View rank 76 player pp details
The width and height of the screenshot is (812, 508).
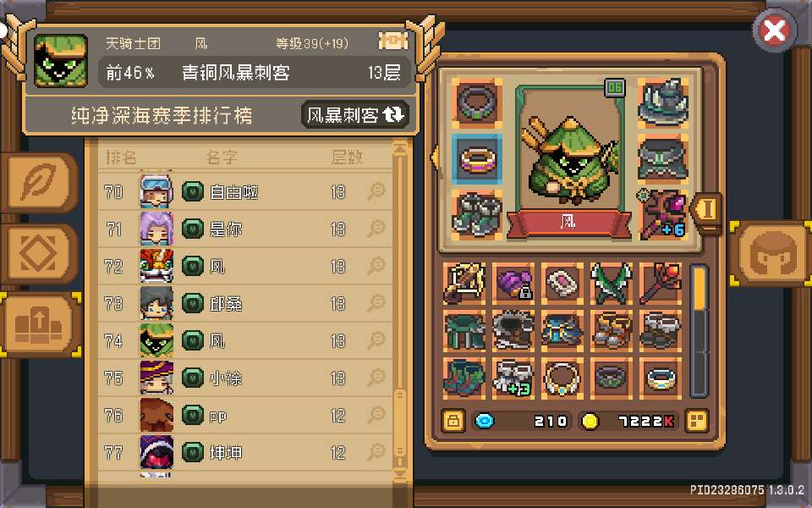tap(376, 415)
